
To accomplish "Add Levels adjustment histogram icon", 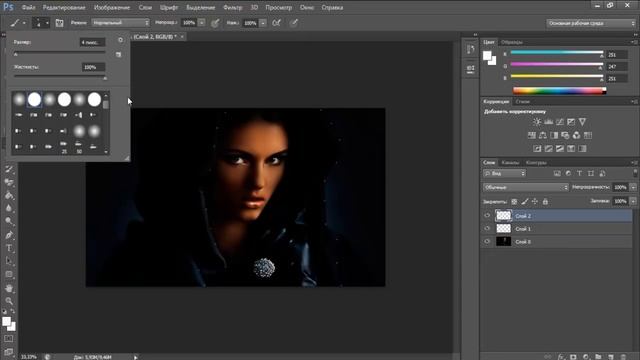I will [549, 122].
